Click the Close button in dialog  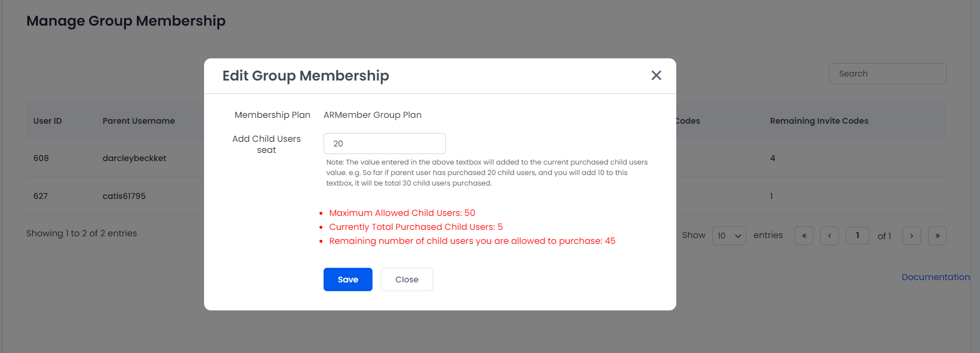tap(407, 279)
